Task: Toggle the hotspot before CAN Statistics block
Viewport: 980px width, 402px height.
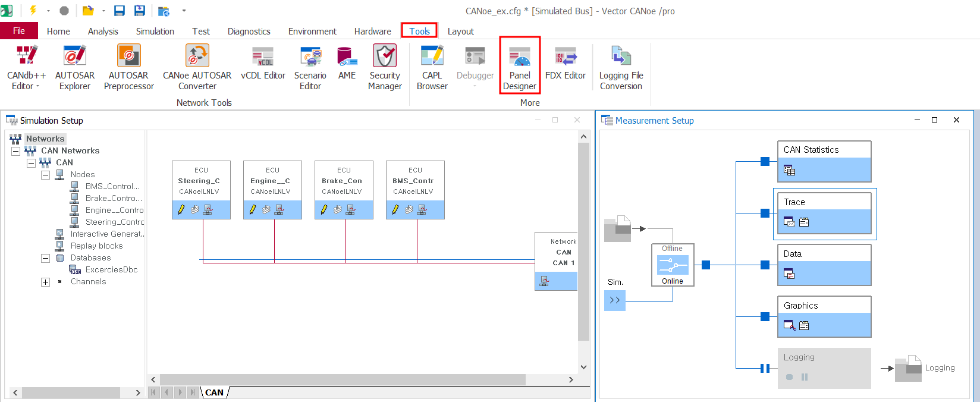Action: pos(765,161)
